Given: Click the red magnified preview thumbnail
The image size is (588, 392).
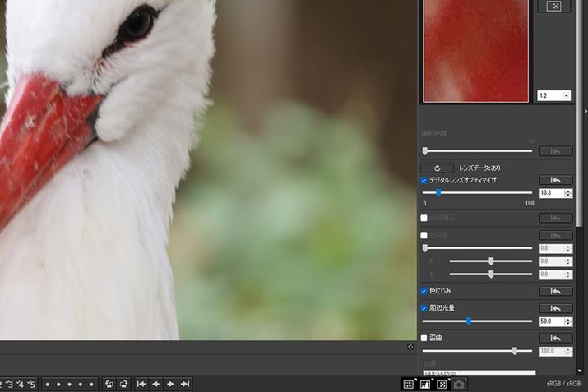Looking at the screenshot, I should pyautogui.click(x=475, y=51).
